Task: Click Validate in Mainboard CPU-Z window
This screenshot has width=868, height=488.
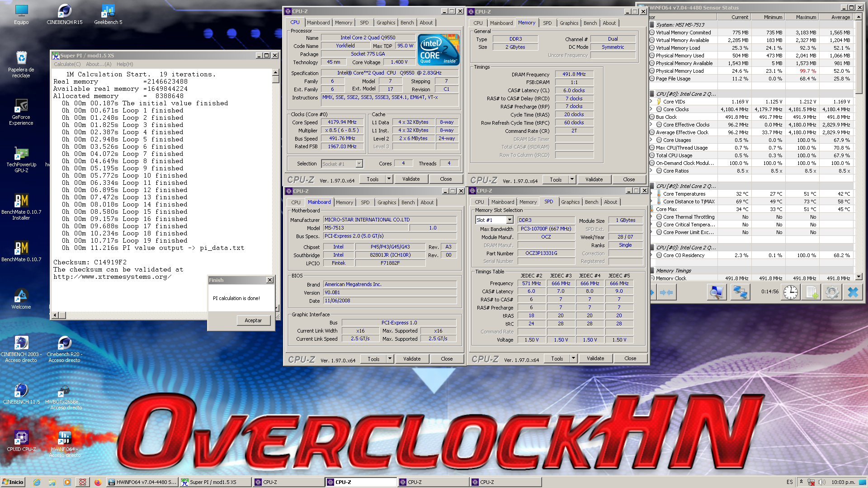Action: (x=412, y=359)
